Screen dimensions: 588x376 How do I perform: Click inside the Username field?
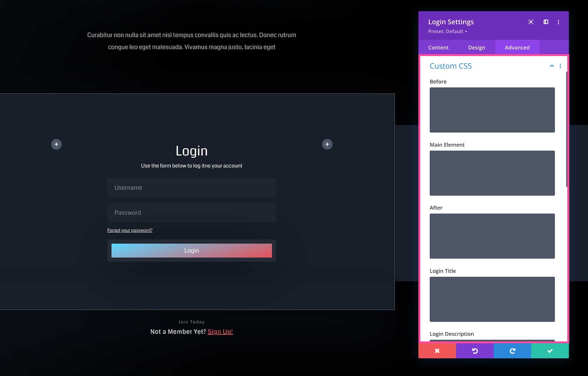(x=191, y=188)
